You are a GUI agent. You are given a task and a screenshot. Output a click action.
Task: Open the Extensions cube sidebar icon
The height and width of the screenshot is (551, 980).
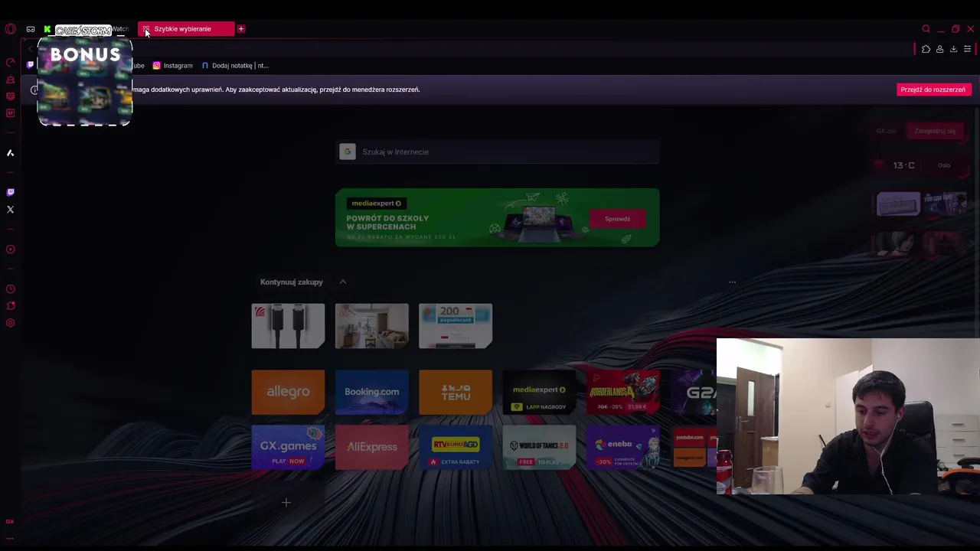click(10, 306)
